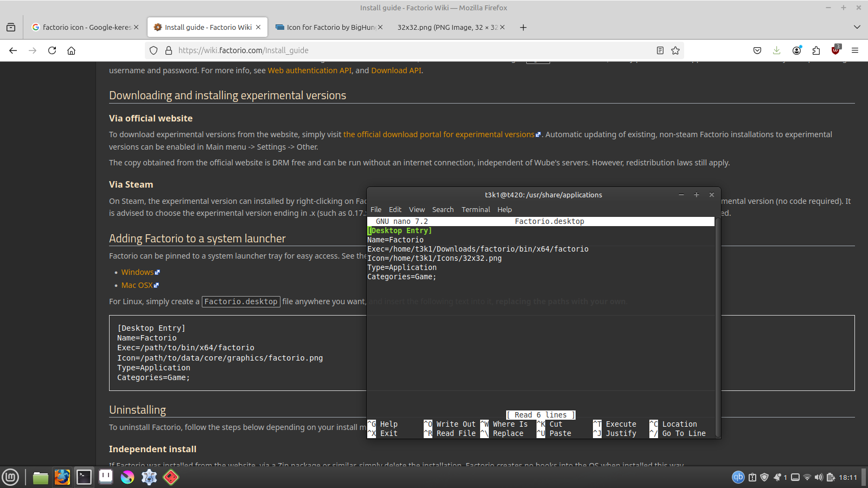Image resolution: width=868 pixels, height=488 pixels.
Task: Click the Exec= line in nano
Action: [x=478, y=249]
